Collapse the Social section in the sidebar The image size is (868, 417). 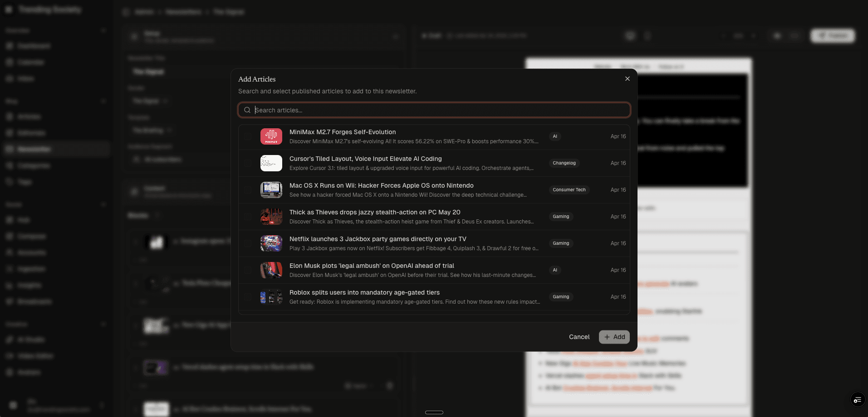104,204
